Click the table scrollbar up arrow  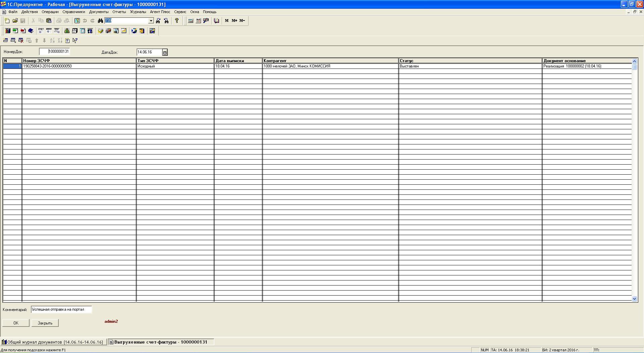[634, 61]
